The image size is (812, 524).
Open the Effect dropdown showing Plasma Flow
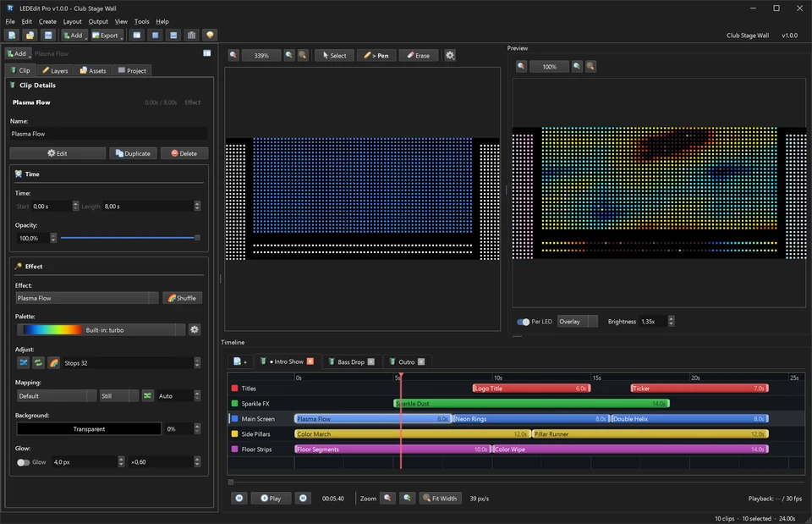tap(87, 298)
